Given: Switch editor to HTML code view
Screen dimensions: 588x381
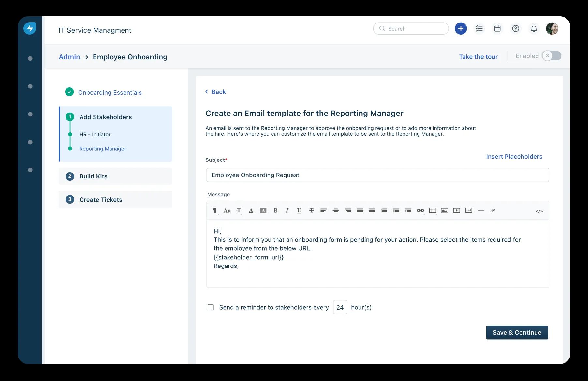Looking at the screenshot, I should coord(539,211).
